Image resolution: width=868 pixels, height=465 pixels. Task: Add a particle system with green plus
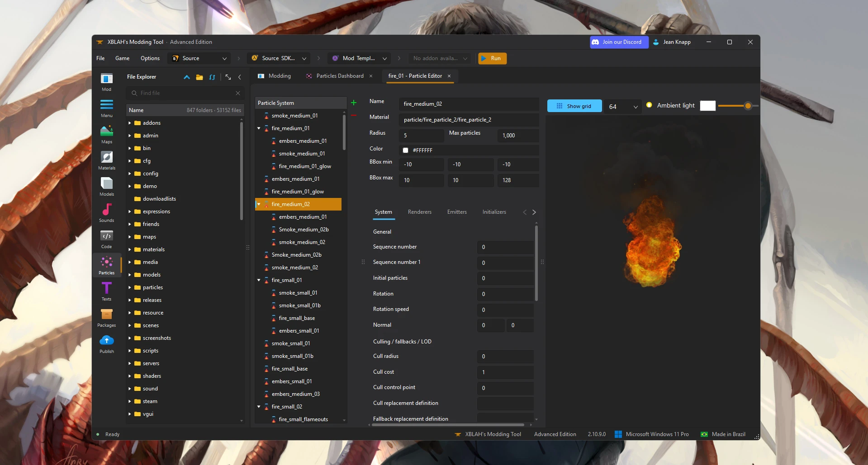(x=354, y=103)
